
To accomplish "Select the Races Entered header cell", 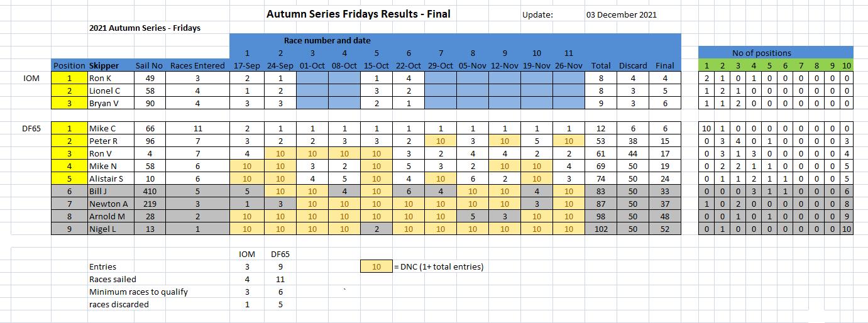I will (x=197, y=65).
